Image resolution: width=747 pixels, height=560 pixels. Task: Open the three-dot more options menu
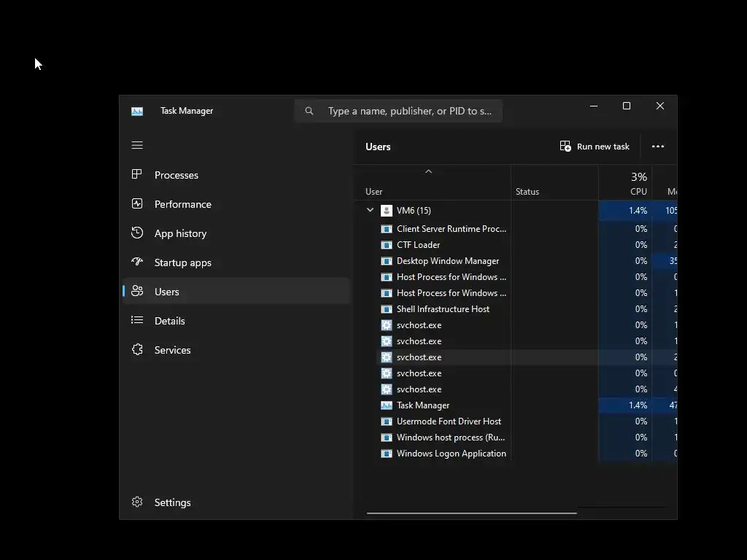point(658,146)
